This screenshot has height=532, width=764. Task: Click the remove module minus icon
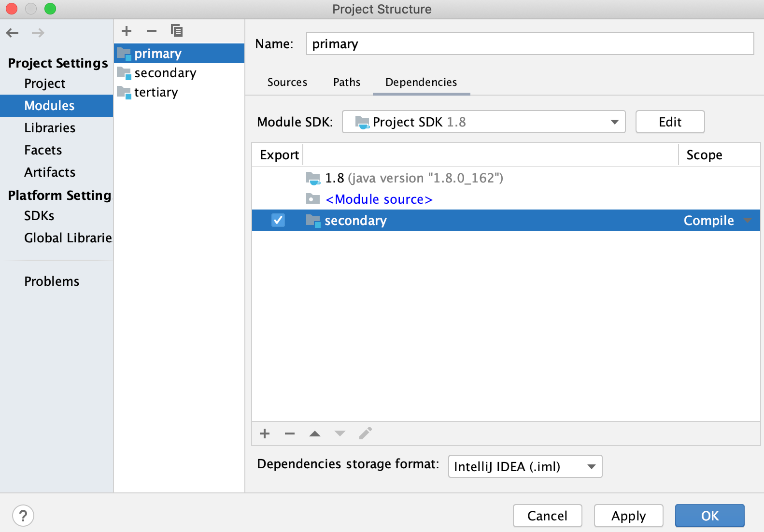pyautogui.click(x=152, y=31)
